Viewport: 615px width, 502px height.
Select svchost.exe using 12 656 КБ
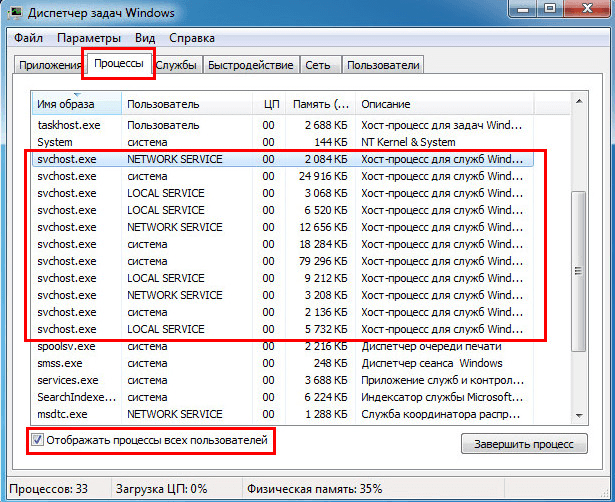(282, 227)
